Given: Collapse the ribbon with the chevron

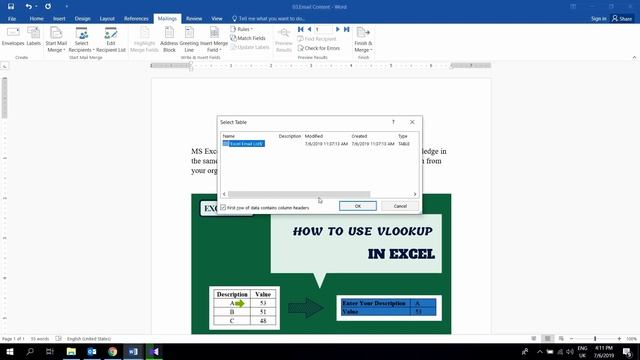Looking at the screenshot, I should (634, 57).
